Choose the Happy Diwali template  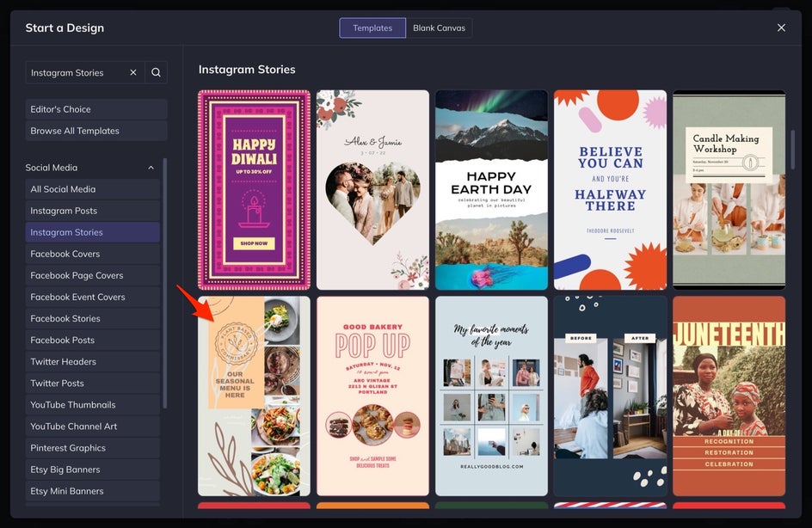pyautogui.click(x=255, y=190)
